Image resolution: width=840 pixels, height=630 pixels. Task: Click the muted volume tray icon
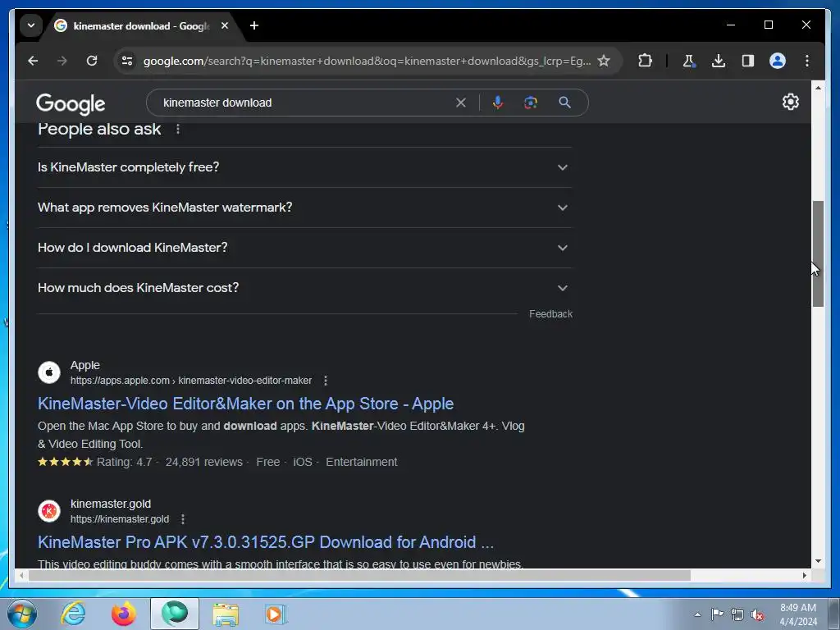757,614
